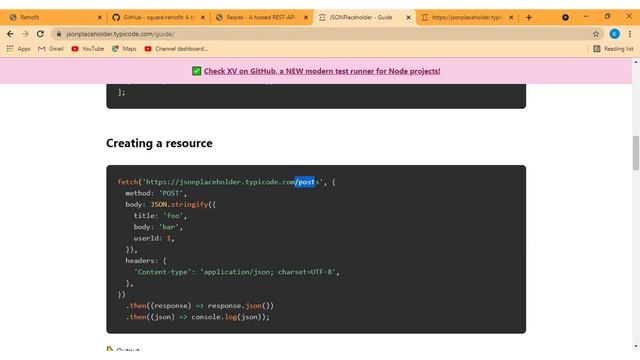
Task: Open the Check XV on GitHub link
Action: [322, 71]
